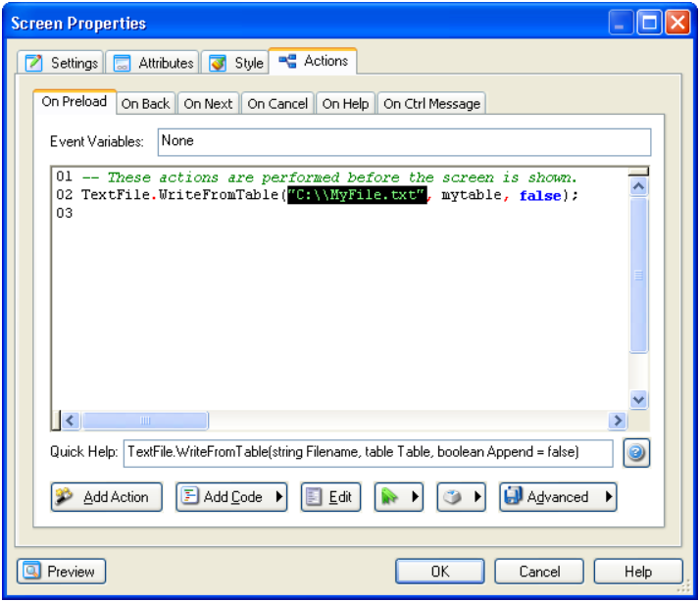Open Help from the bottom button

[x=638, y=572]
